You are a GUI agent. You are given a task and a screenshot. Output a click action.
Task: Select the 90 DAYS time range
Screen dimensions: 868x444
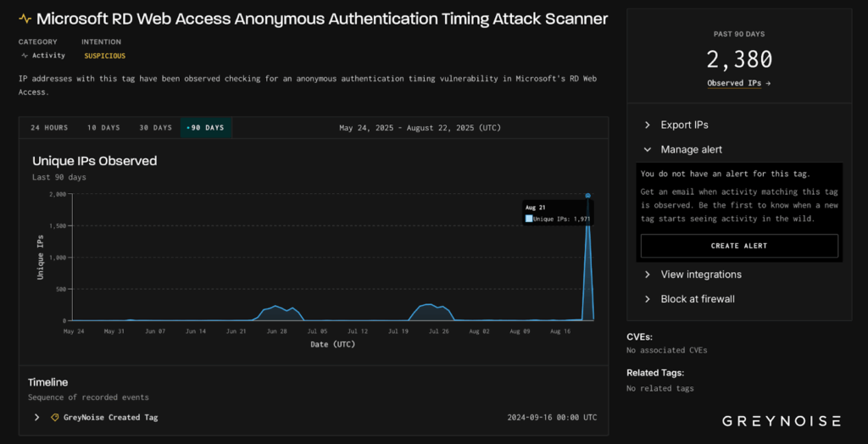(206, 128)
